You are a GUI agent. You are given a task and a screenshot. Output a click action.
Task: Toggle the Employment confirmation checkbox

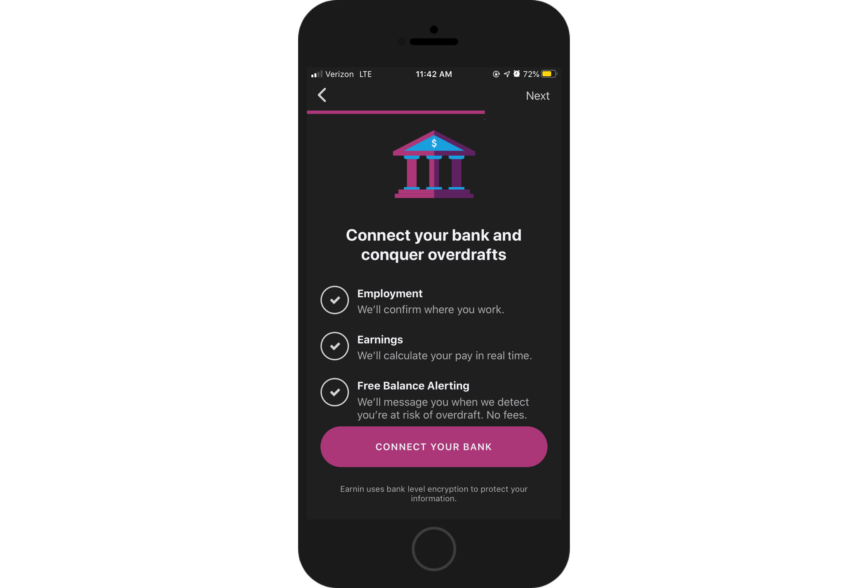pos(334,300)
